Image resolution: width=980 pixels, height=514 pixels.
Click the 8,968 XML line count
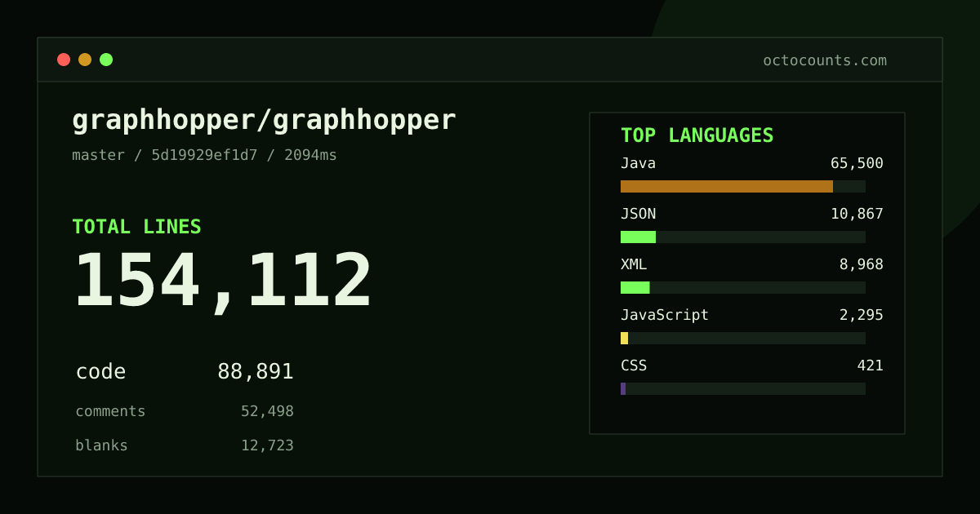(862, 264)
